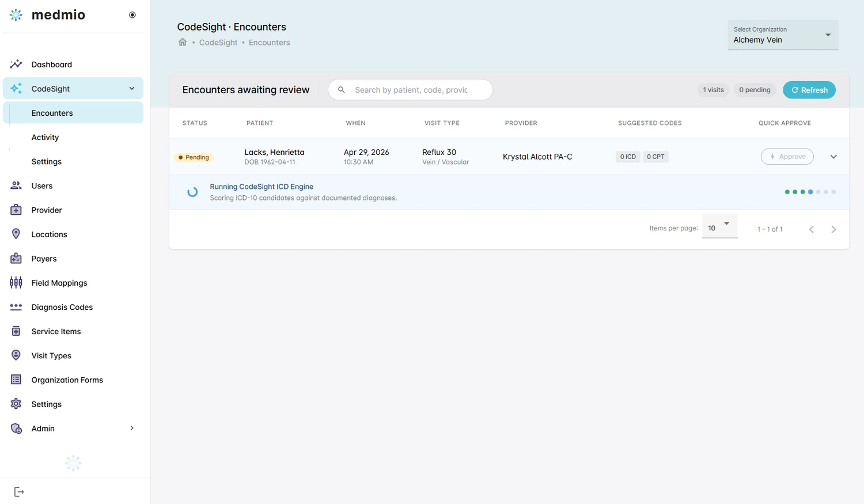Click the 1 – 1 of 1 range label
The width and height of the screenshot is (864, 504).
[770, 229]
